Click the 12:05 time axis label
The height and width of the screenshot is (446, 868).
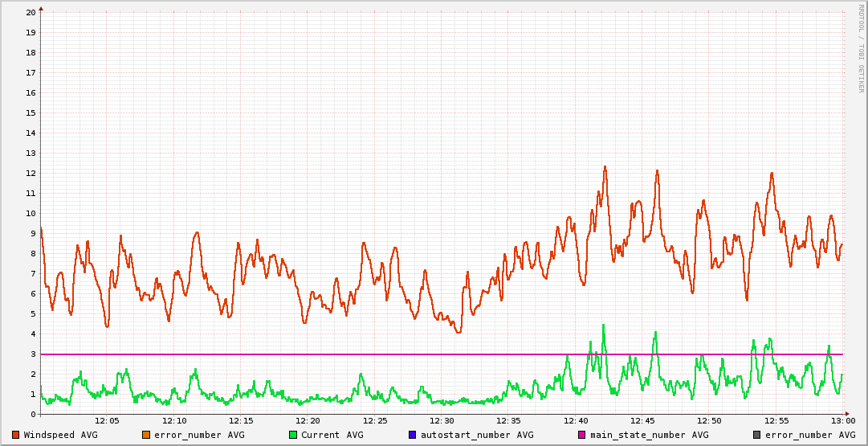(108, 421)
